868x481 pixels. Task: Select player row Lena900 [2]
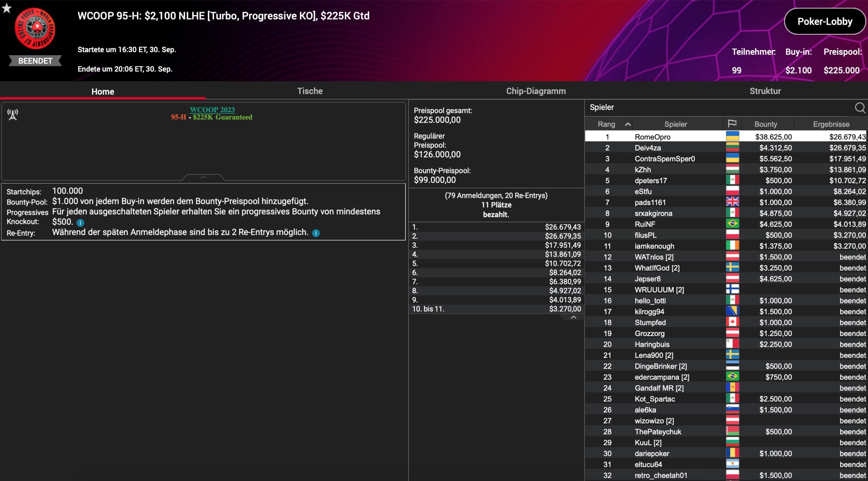726,355
